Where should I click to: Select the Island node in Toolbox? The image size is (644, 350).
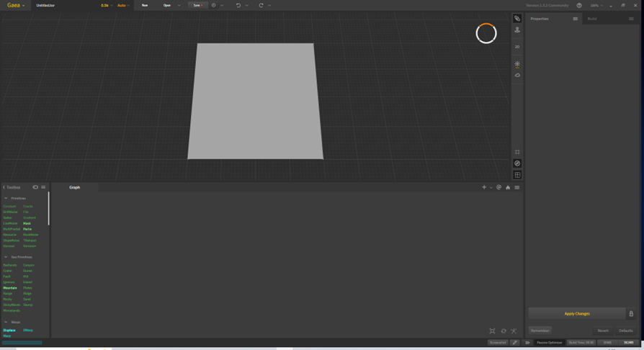27,282
